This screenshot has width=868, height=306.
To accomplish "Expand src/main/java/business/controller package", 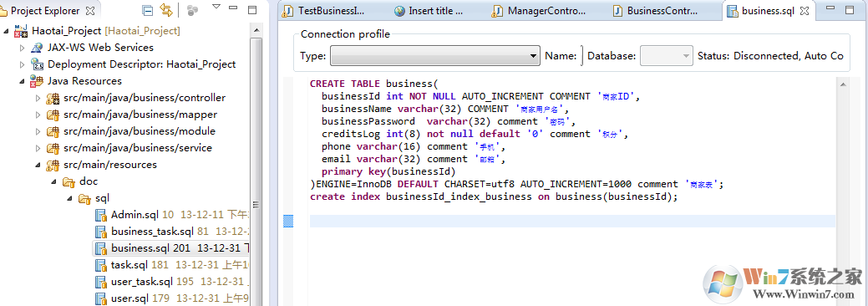I will 38,98.
